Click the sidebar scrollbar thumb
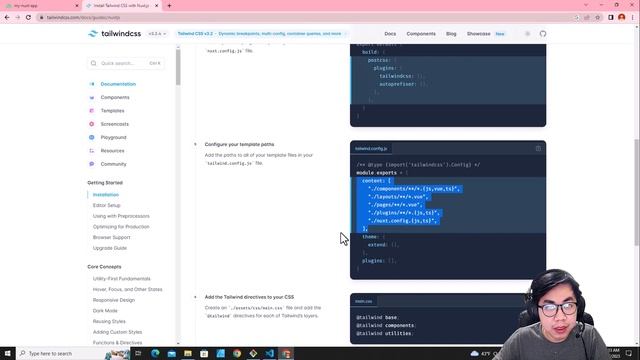 pos(178,67)
